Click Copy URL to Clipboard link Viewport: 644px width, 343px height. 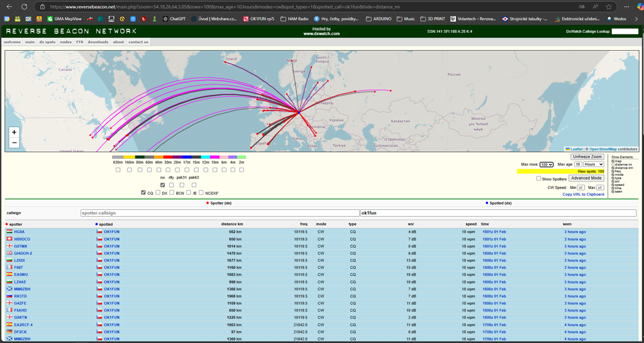583,195
